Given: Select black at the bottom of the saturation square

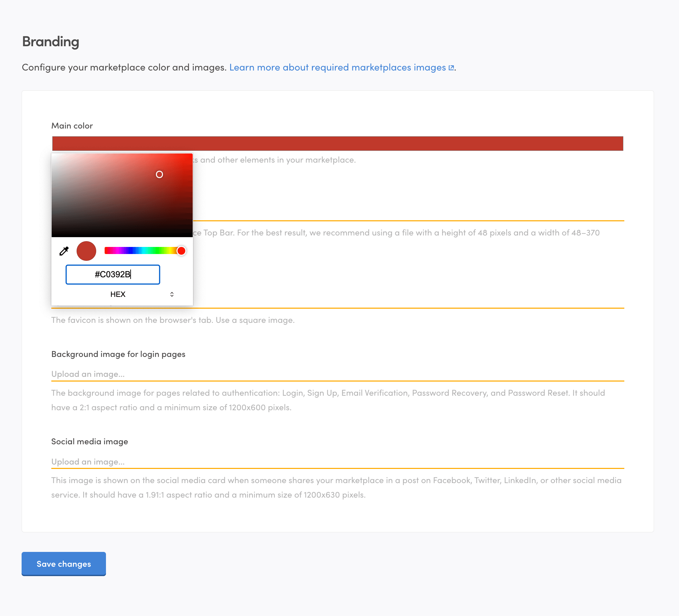Looking at the screenshot, I should tap(121, 236).
